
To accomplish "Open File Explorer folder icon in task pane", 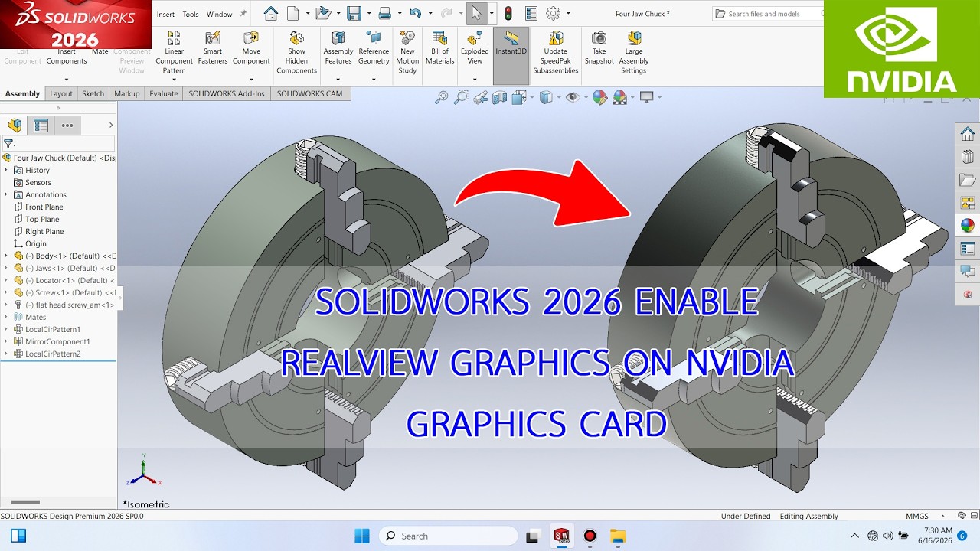I will (x=968, y=180).
